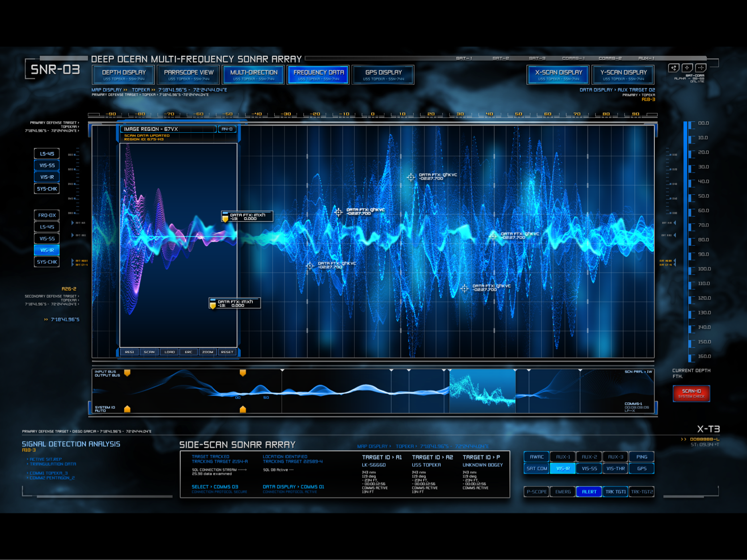Image resolution: width=747 pixels, height=560 pixels.
Task: Click the second orange top marker in overview strip
Action: point(243,372)
